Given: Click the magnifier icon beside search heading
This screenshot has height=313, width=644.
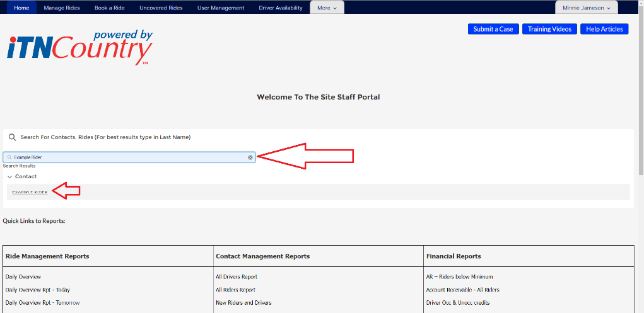Looking at the screenshot, I should coord(12,137).
